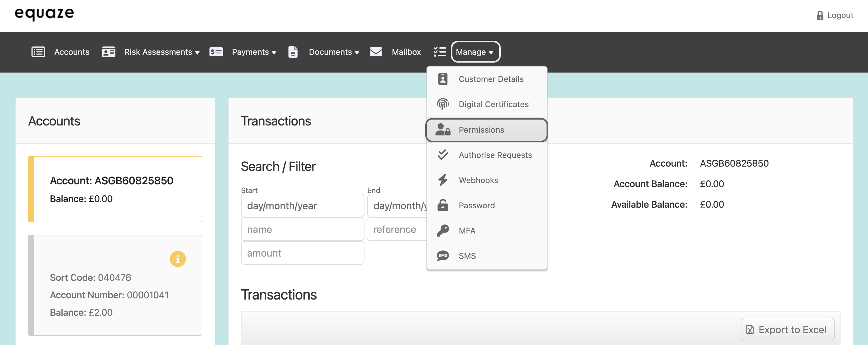Expand the Risk Assessments dropdown
The width and height of the screenshot is (868, 345).
162,52
